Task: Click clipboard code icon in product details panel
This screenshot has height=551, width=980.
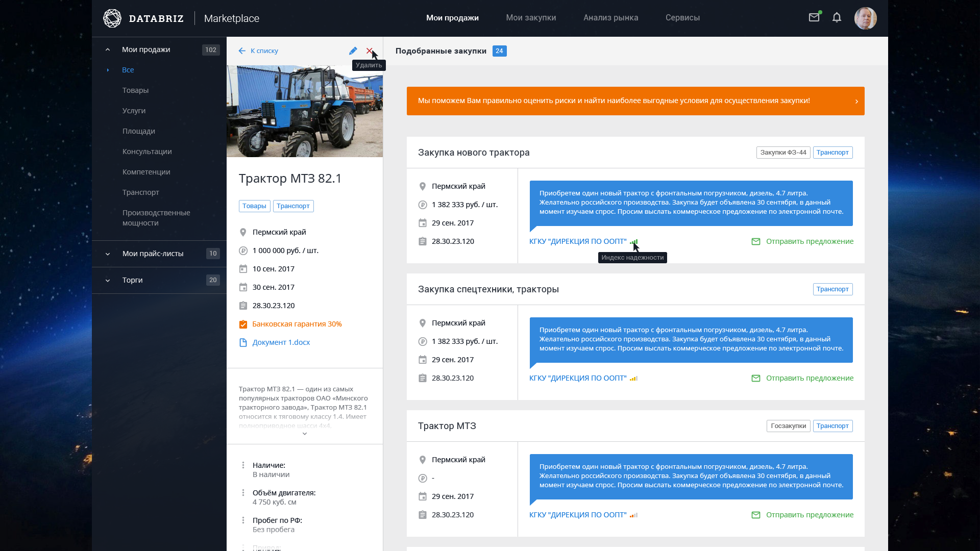Action: click(243, 306)
